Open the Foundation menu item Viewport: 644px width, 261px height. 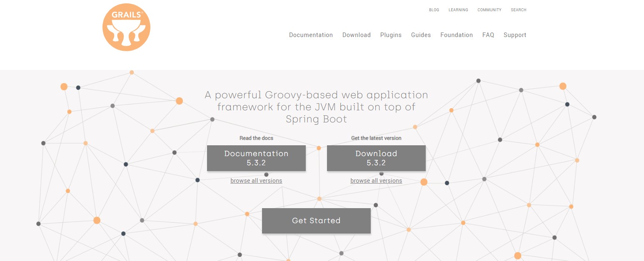tap(456, 35)
